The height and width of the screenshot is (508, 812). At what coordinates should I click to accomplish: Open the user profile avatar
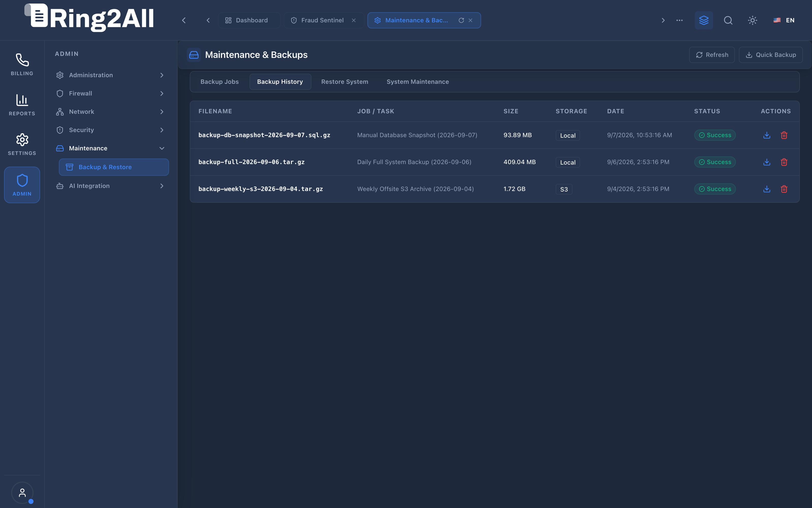pos(22,493)
